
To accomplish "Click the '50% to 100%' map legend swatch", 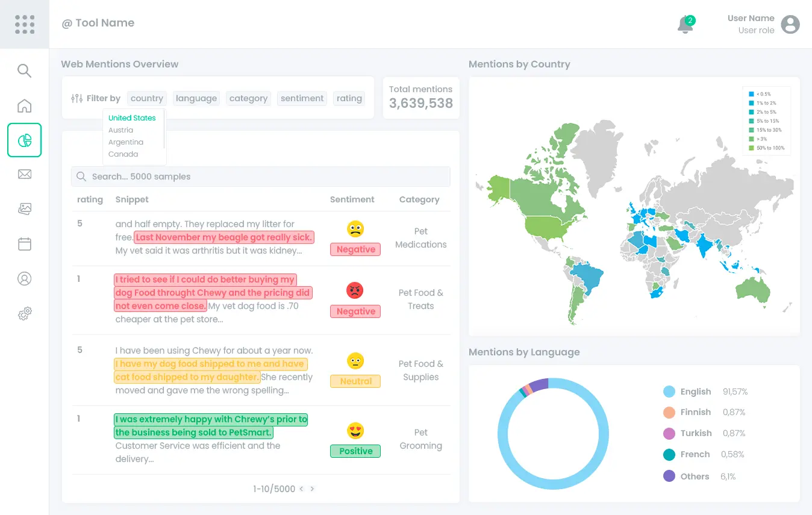I will tap(751, 148).
